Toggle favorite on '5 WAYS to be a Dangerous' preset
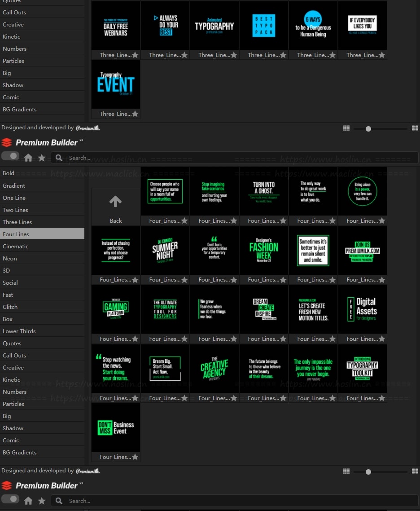420x511 pixels. point(332,55)
